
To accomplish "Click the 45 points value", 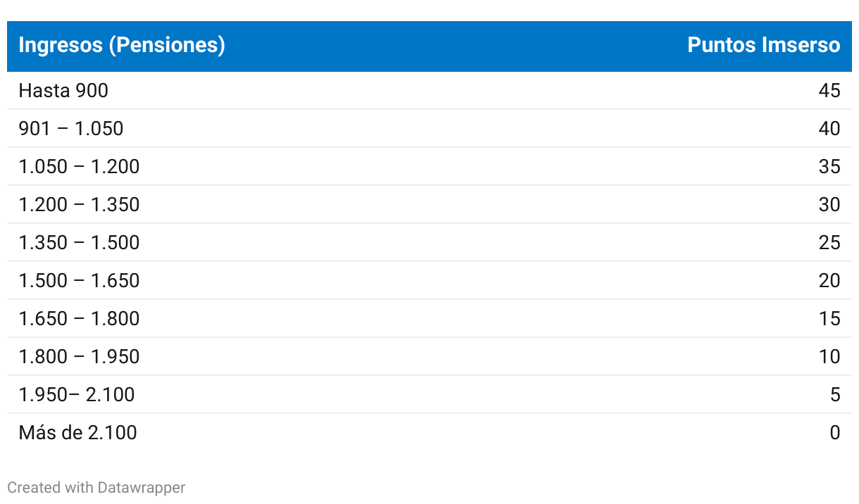I will [x=829, y=91].
